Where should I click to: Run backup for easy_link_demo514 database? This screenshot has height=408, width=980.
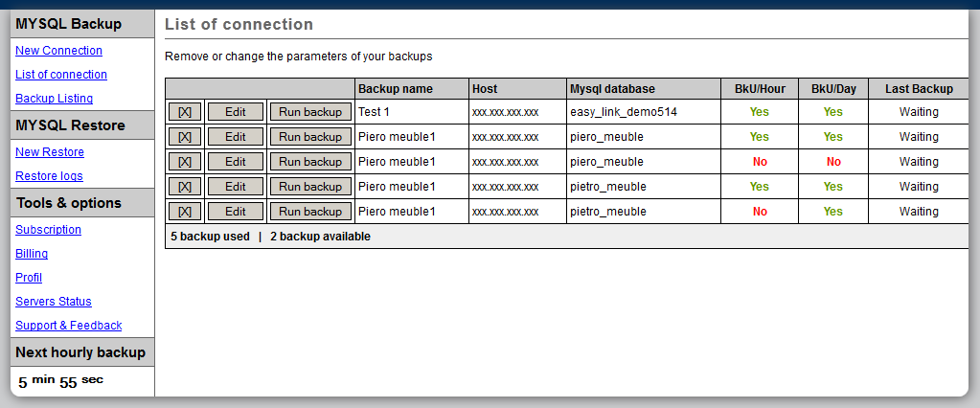coord(309,112)
